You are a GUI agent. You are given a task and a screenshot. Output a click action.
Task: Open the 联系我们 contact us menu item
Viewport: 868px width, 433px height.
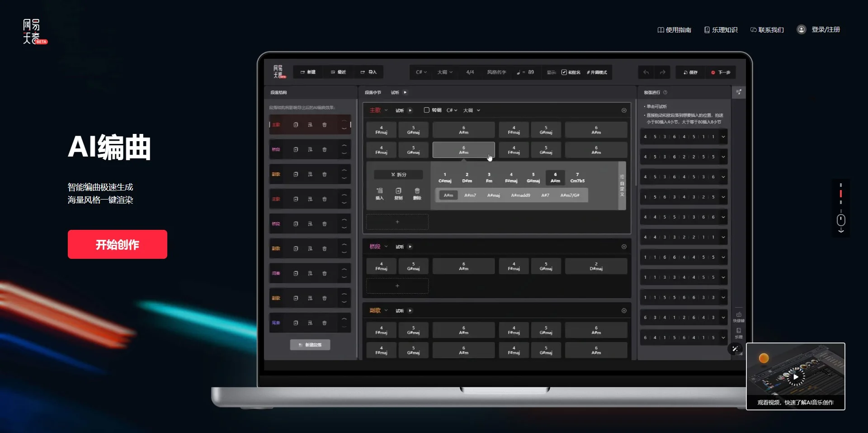click(x=767, y=30)
